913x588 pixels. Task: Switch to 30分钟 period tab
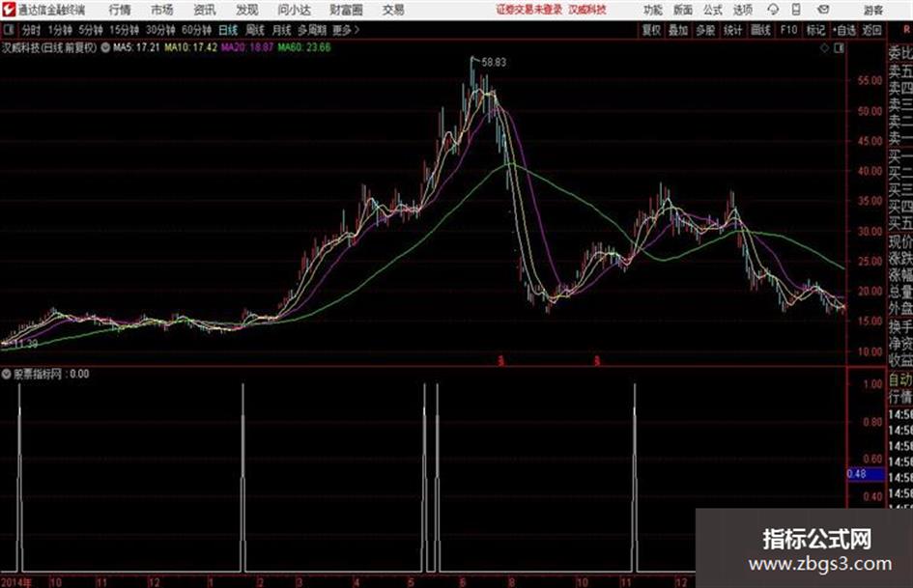[x=160, y=30]
